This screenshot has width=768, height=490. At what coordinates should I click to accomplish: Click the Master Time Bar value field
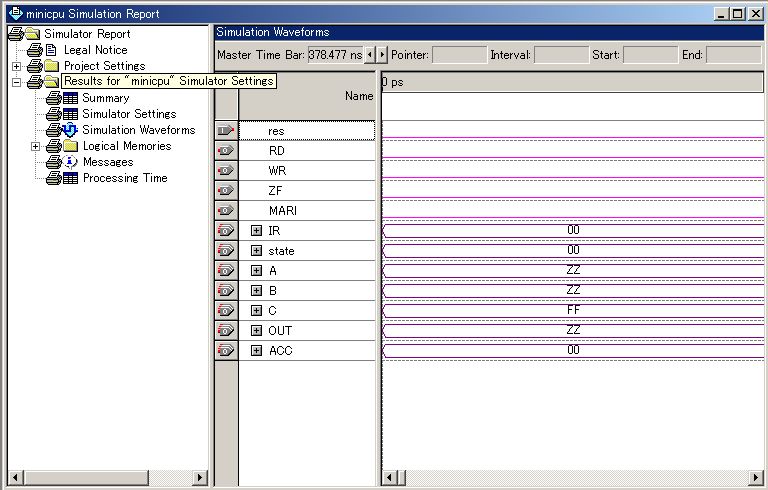[335, 54]
